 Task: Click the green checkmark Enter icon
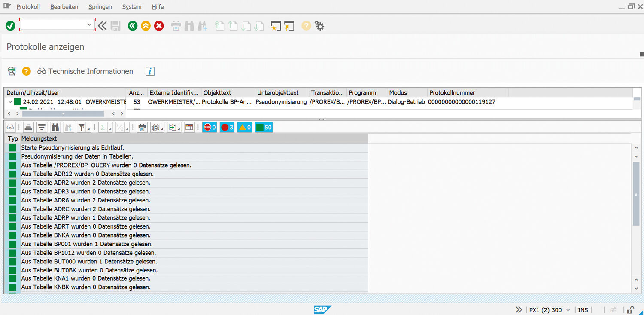10,26
